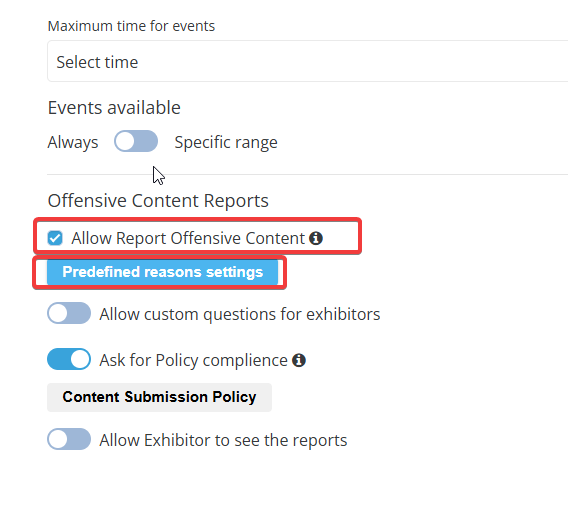Turn on Allow Exhibitor to see the reports
Viewport: 568px width, 522px height.
coord(69,439)
